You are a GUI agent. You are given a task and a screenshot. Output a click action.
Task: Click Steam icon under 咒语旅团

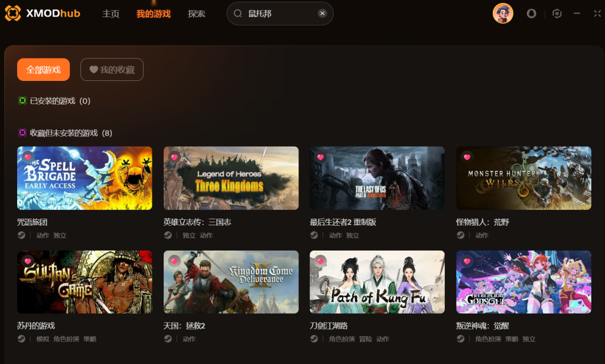click(22, 235)
